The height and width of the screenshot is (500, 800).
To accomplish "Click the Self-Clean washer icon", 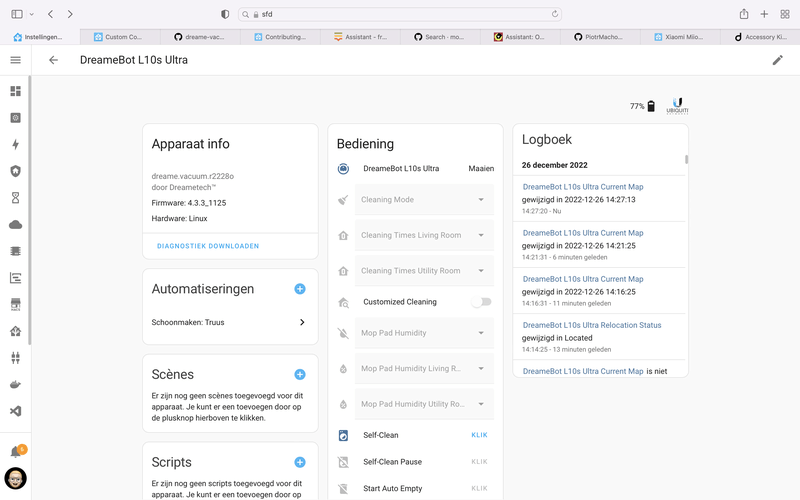I will coord(343,435).
